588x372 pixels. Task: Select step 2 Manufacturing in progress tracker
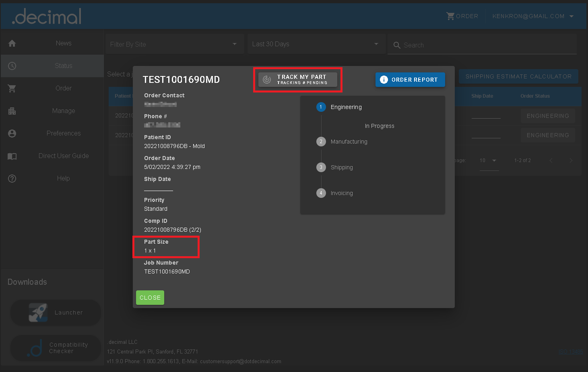click(x=349, y=142)
